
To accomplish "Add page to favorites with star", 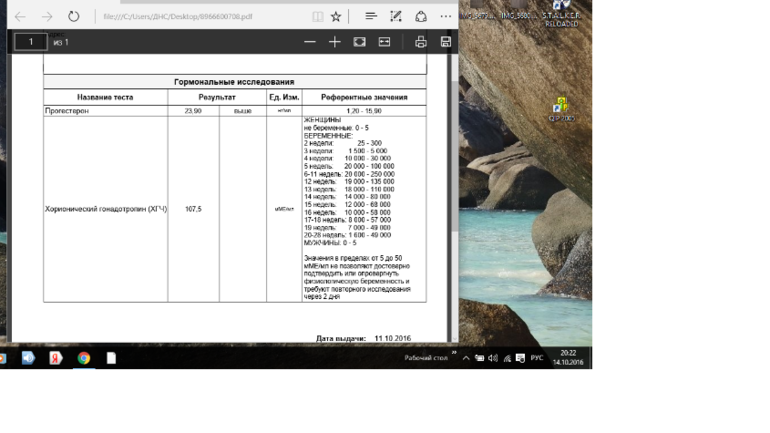I will (336, 17).
